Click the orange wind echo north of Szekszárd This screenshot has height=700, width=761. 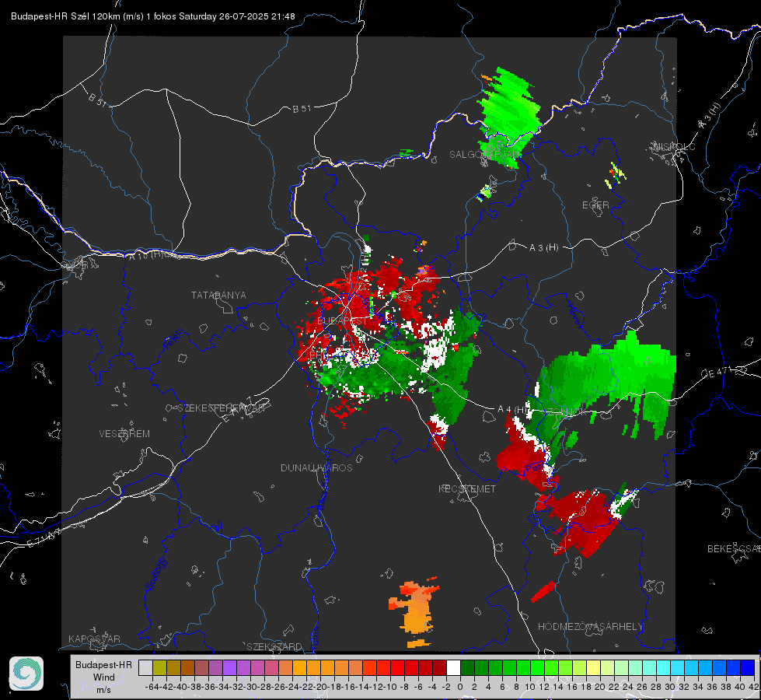415,613
